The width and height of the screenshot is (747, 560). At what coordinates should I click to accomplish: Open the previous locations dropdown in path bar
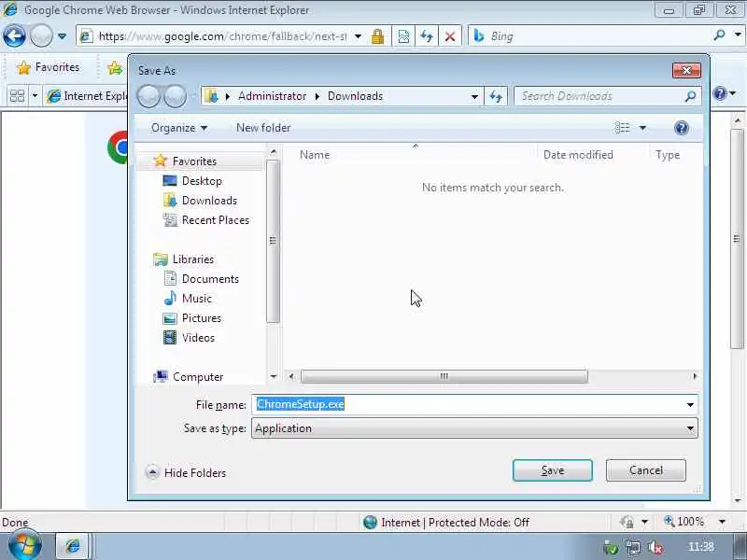pos(474,97)
